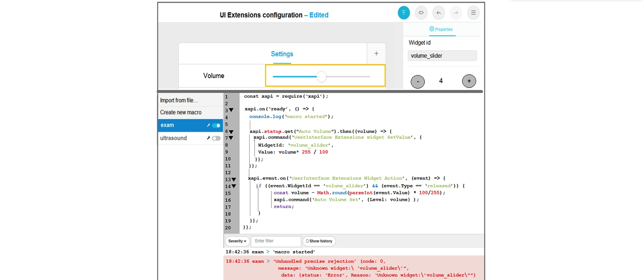The width and height of the screenshot is (644, 280).
Task: Click the Volume row label
Action: pyautogui.click(x=214, y=76)
